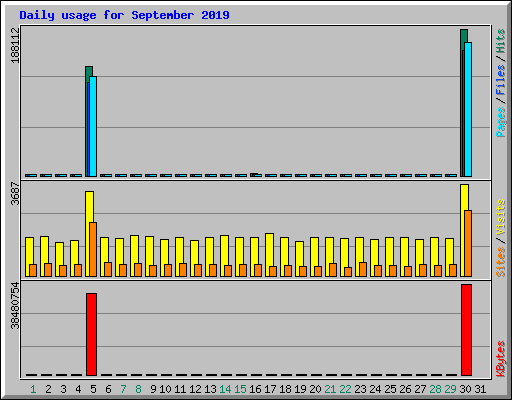Click green day label 14 on x-axis

[x=225, y=389]
